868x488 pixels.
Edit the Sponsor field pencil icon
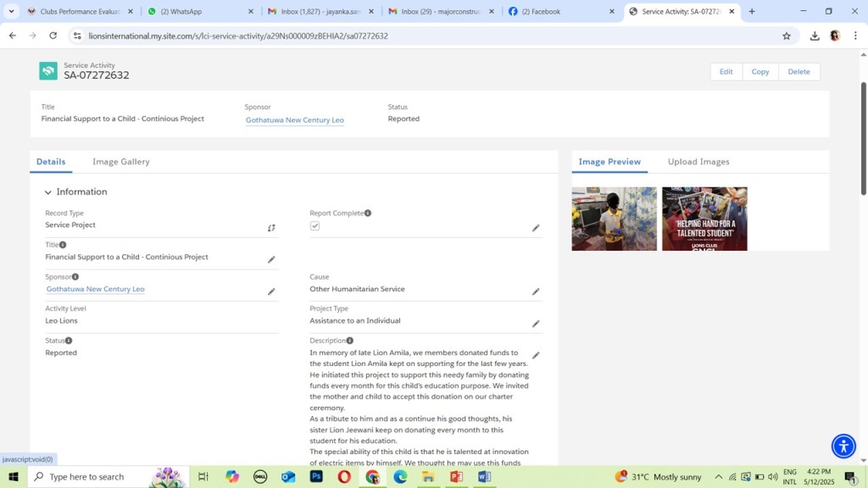[x=271, y=291]
